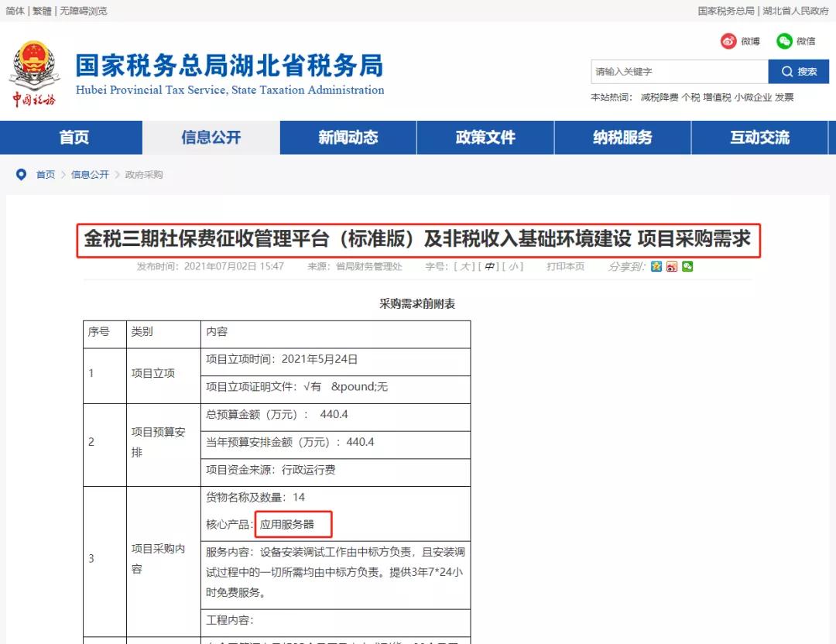Share the article via the Qzone icon
This screenshot has width=836, height=644.
click(x=656, y=266)
